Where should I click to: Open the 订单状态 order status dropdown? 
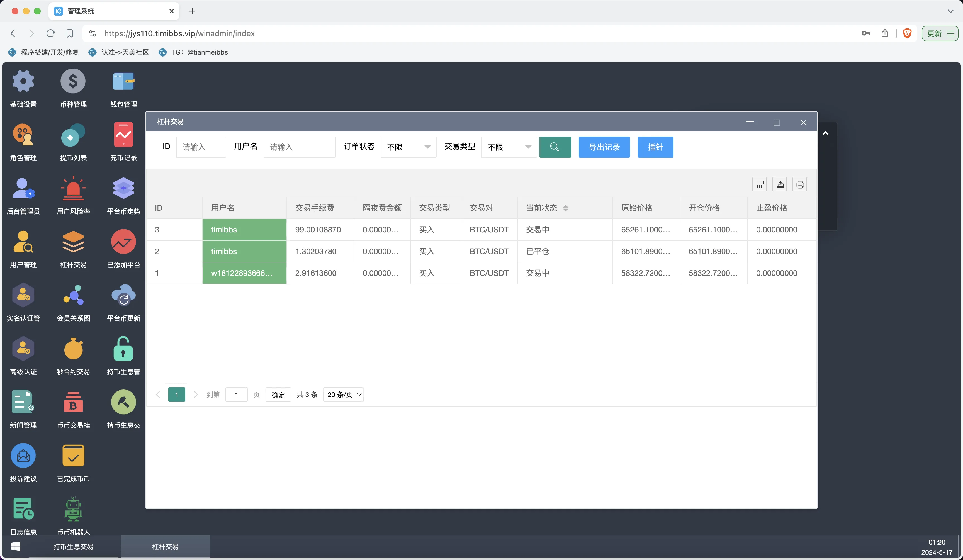pyautogui.click(x=408, y=147)
